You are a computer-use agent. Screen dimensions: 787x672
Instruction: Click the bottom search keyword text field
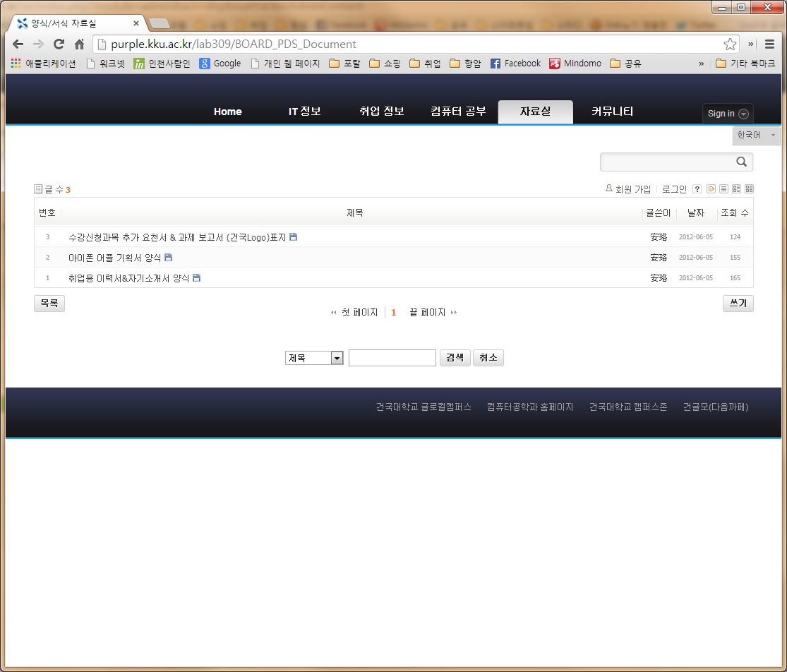[x=392, y=358]
